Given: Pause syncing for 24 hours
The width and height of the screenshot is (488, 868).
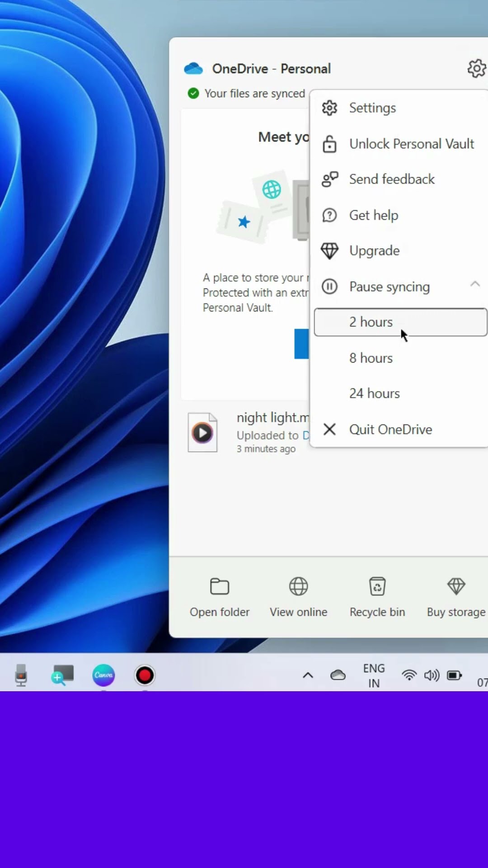Looking at the screenshot, I should (401, 394).
